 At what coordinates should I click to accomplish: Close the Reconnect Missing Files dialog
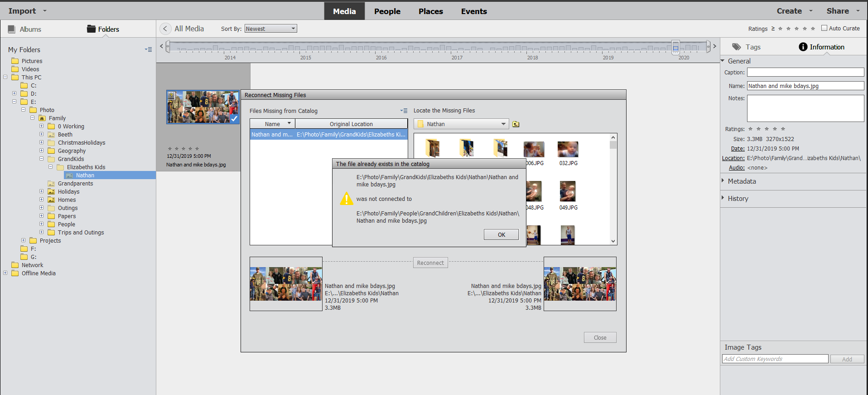pos(600,337)
